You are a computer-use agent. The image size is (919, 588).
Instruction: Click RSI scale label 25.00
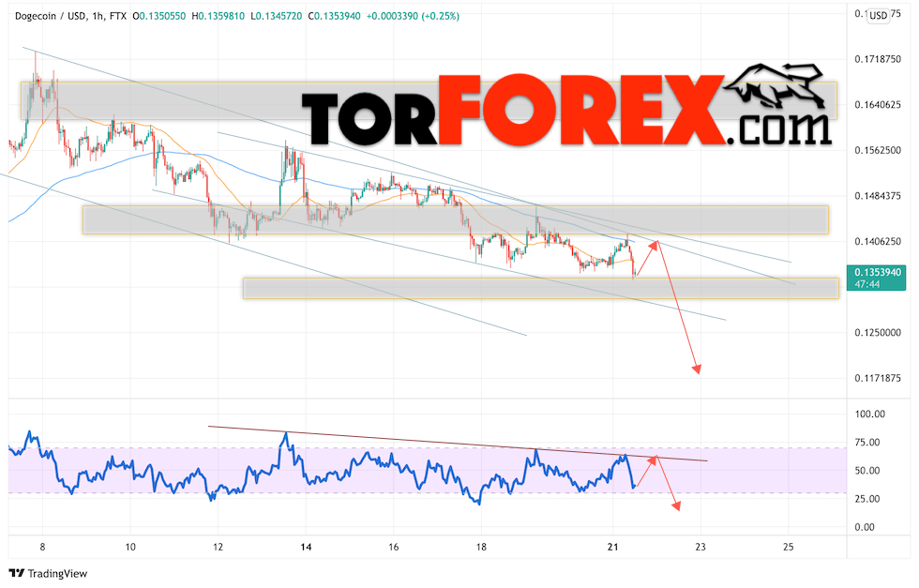[x=867, y=499]
